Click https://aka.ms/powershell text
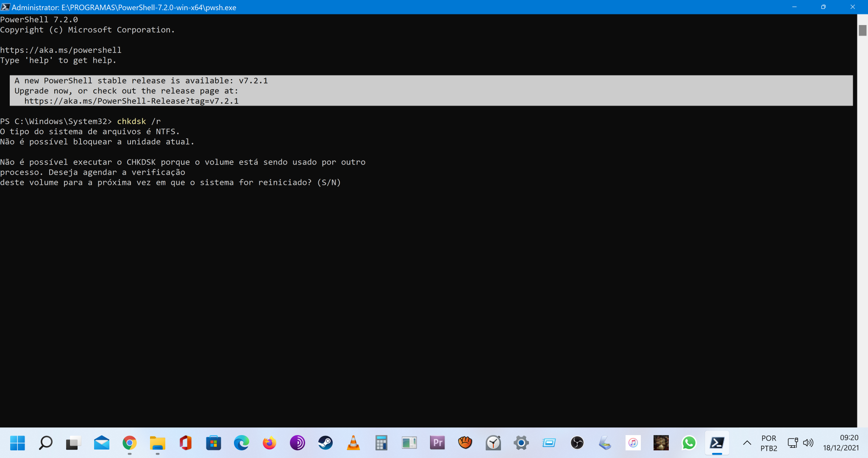The width and height of the screenshot is (868, 458). (x=61, y=50)
